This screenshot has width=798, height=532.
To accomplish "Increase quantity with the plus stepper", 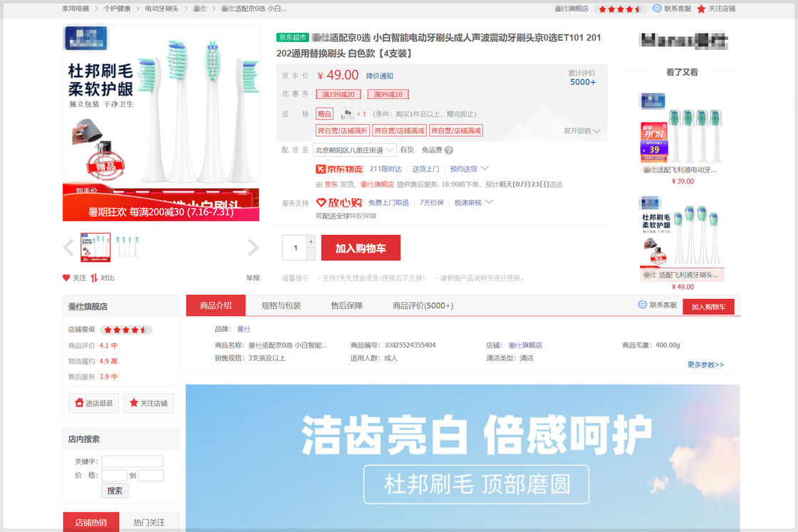I will tap(311, 241).
